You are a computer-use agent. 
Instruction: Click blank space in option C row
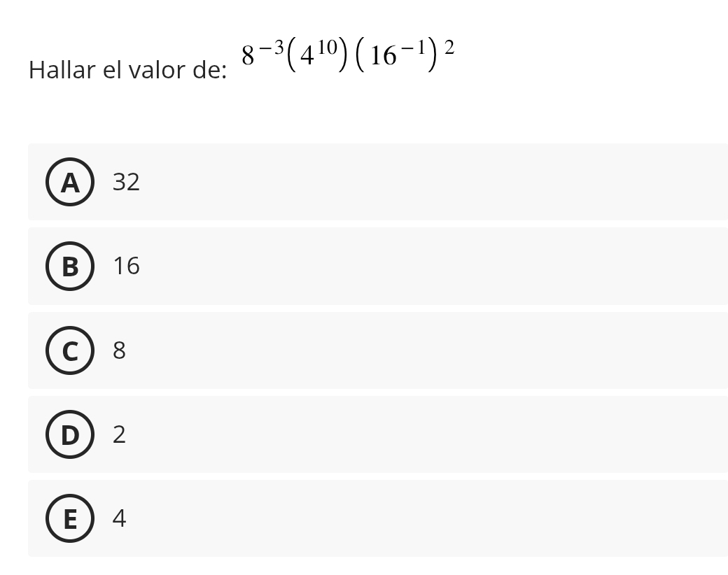420,350
